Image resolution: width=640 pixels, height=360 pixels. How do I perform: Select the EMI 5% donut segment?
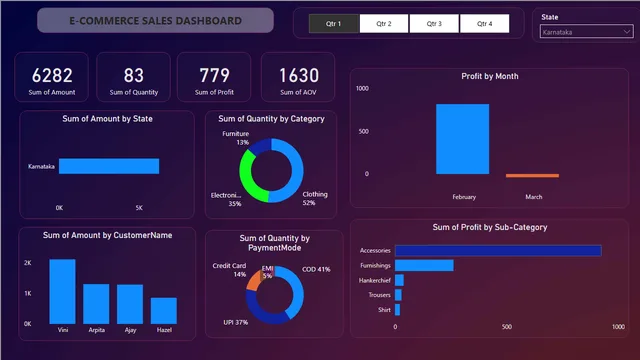(x=268, y=272)
